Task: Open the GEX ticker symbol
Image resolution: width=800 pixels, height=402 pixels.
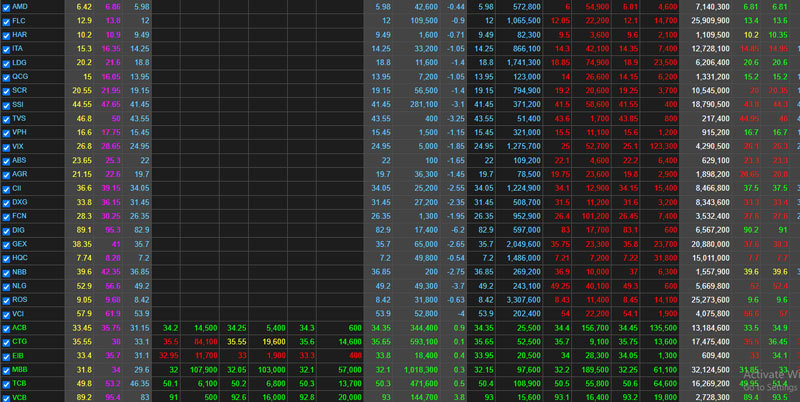Action: [20, 244]
